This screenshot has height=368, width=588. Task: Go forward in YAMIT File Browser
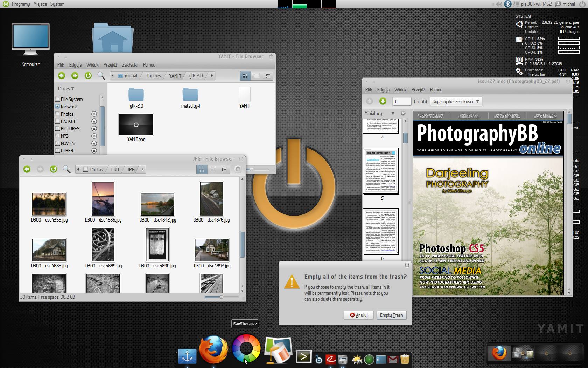[x=75, y=76]
